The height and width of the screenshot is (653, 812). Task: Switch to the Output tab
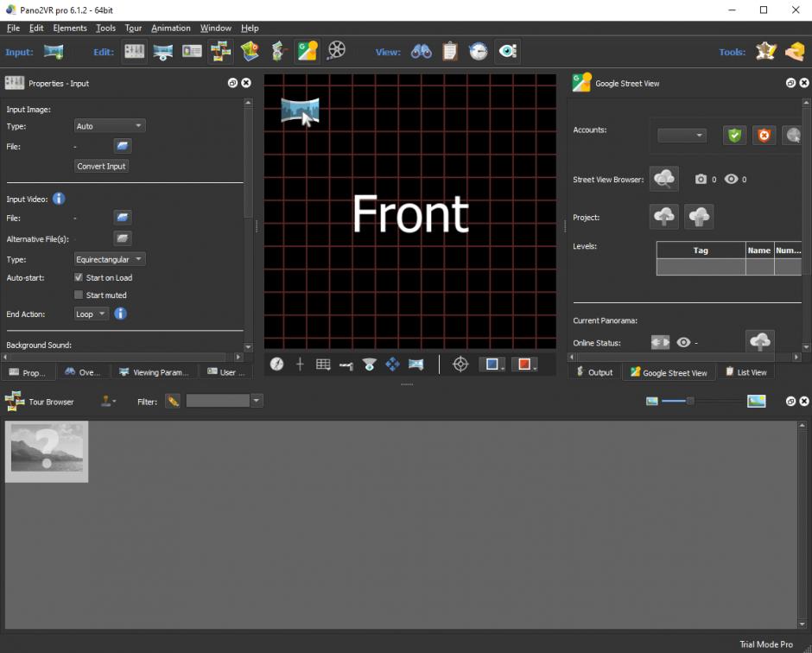595,371
